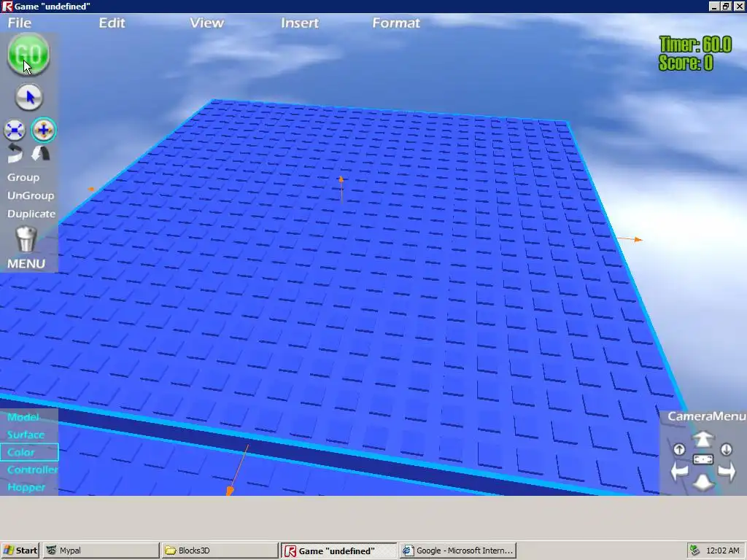This screenshot has height=560, width=747.
Task: Click the CameraMenu label
Action: point(706,416)
